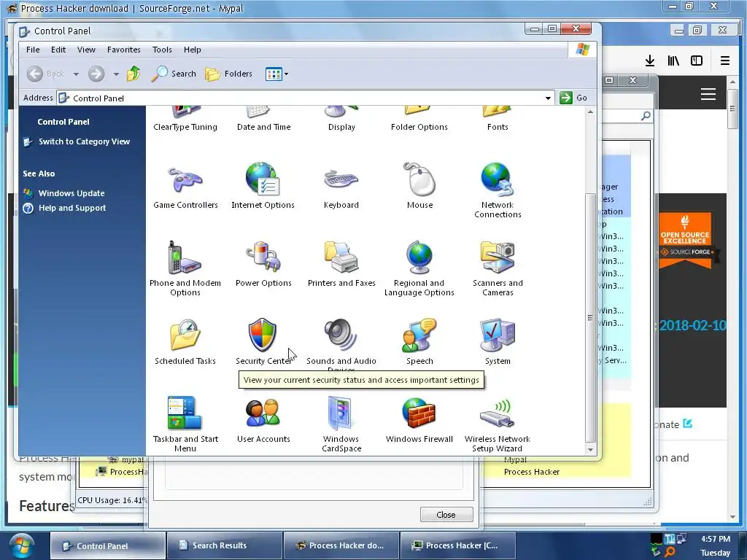Click the Up folder toolbar icon
747x560 pixels.
tap(133, 74)
